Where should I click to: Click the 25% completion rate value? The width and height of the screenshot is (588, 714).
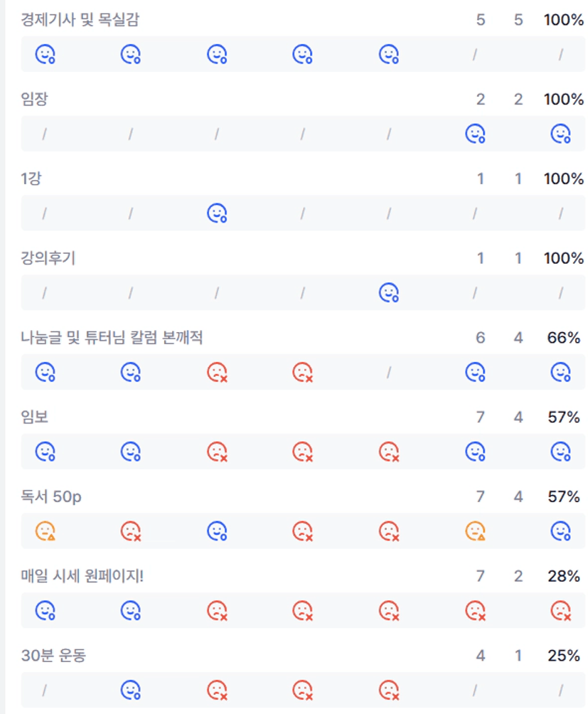(x=564, y=656)
